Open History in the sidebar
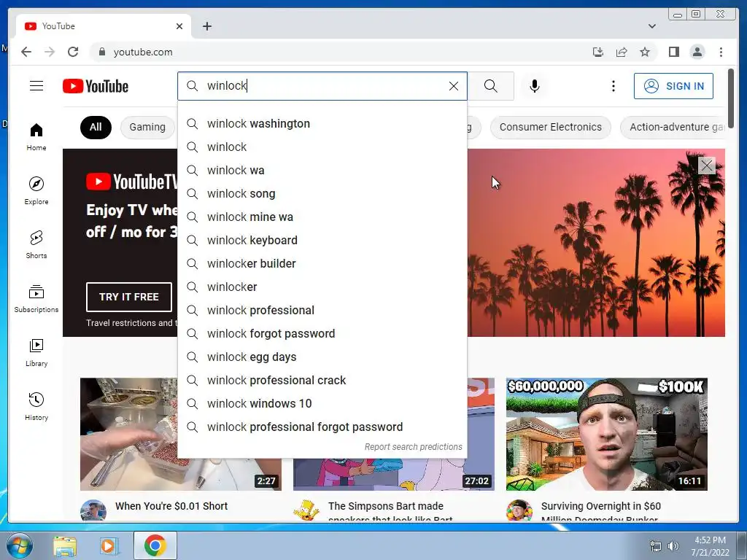Viewport: 747px width, 560px height. pos(36,406)
